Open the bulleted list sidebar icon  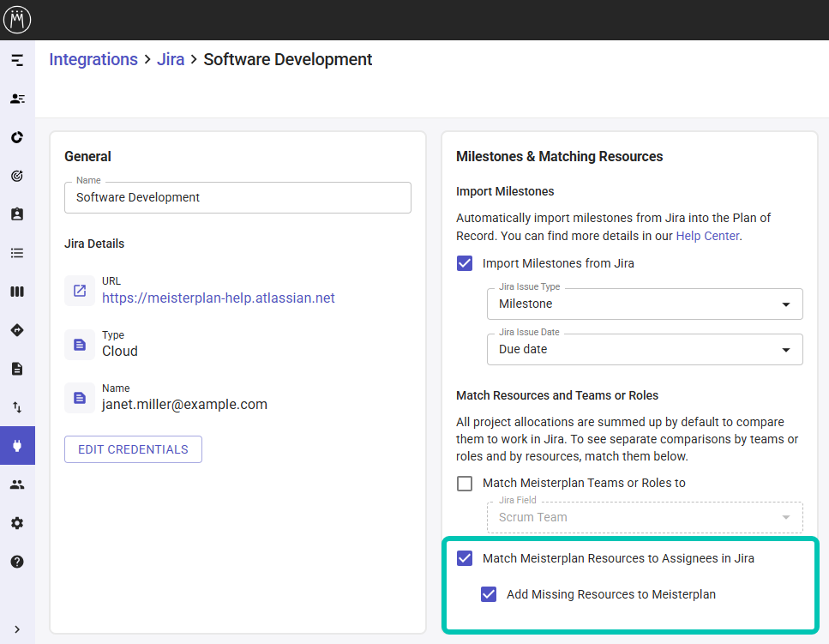coord(17,253)
